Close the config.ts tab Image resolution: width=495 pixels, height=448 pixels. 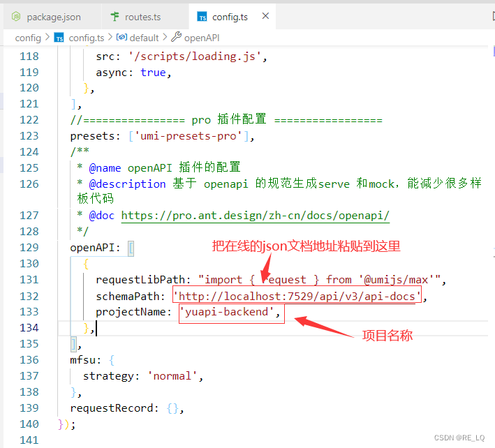point(265,16)
